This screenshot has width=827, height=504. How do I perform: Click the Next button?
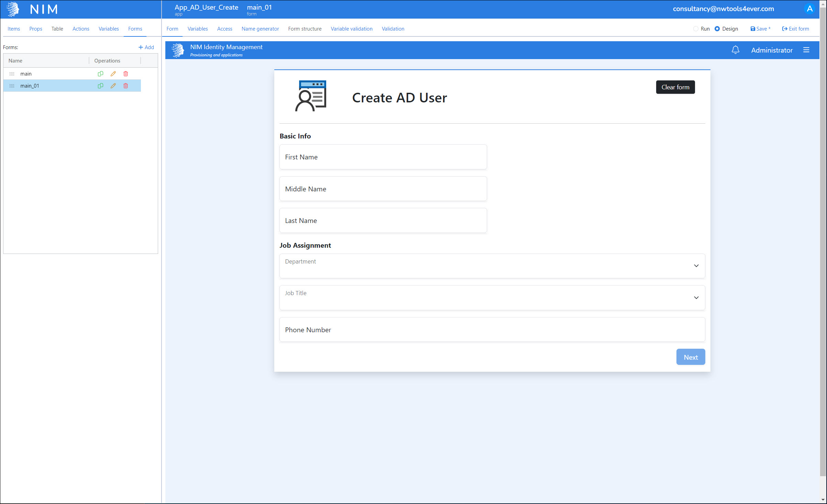click(690, 357)
